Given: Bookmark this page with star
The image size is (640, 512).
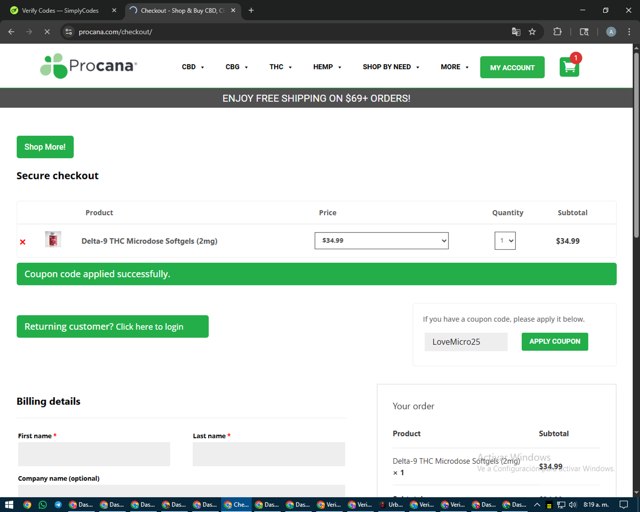Looking at the screenshot, I should point(532,31).
